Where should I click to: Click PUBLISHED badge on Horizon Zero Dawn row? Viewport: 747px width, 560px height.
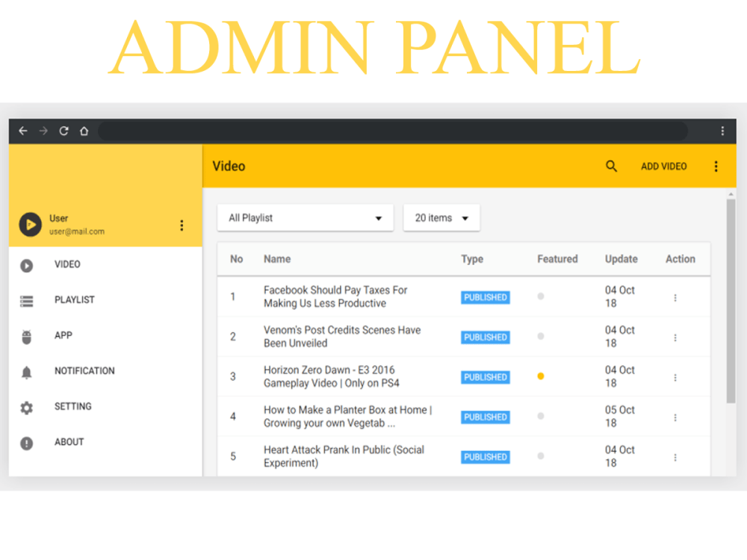486,377
